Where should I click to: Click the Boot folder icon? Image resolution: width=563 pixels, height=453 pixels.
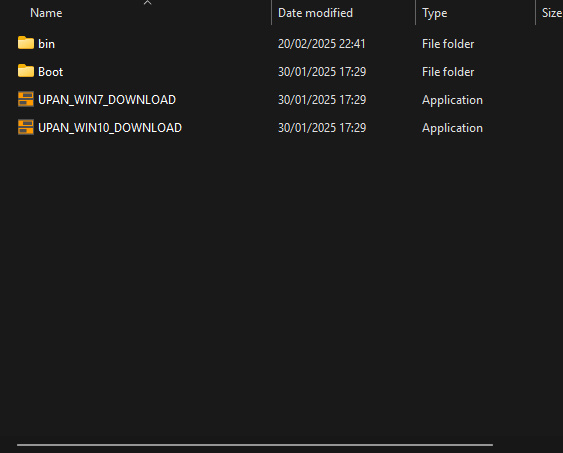(x=26, y=71)
